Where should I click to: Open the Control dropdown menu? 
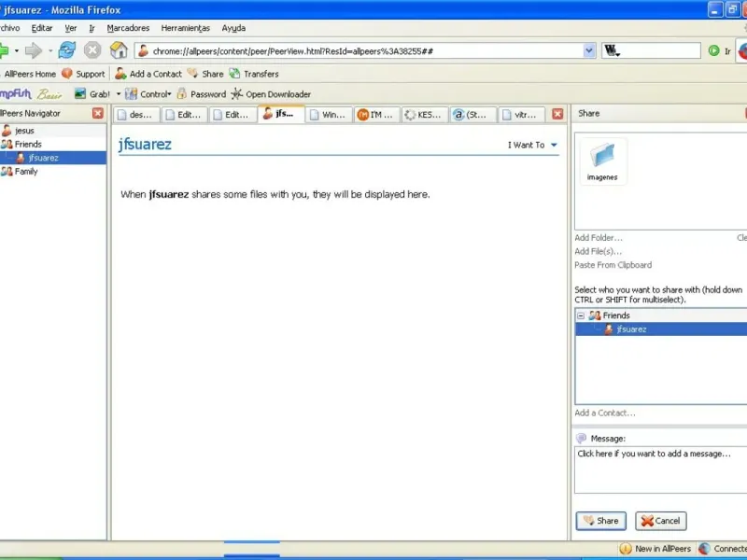point(148,94)
